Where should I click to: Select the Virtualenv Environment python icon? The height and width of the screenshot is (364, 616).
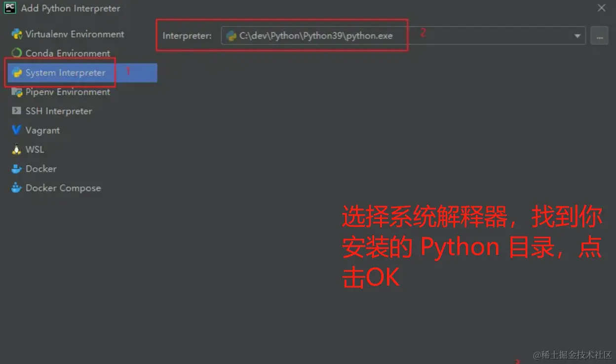pyautogui.click(x=17, y=34)
